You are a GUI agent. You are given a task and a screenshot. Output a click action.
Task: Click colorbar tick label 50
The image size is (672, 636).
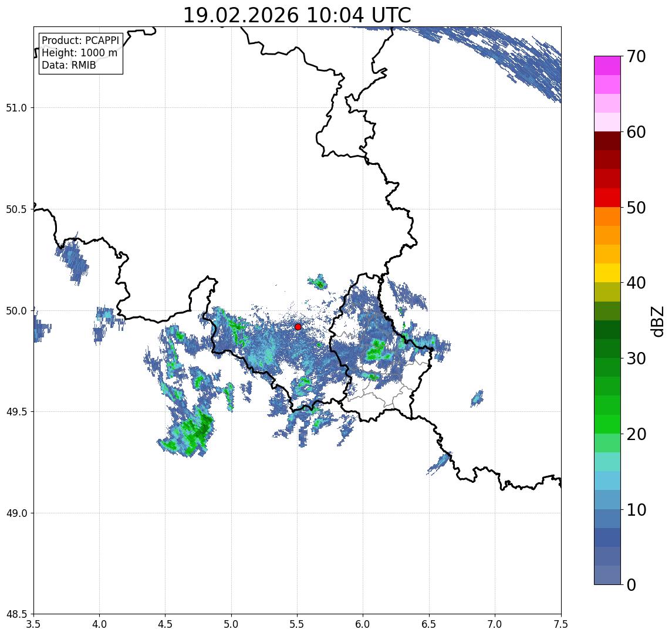click(x=636, y=208)
